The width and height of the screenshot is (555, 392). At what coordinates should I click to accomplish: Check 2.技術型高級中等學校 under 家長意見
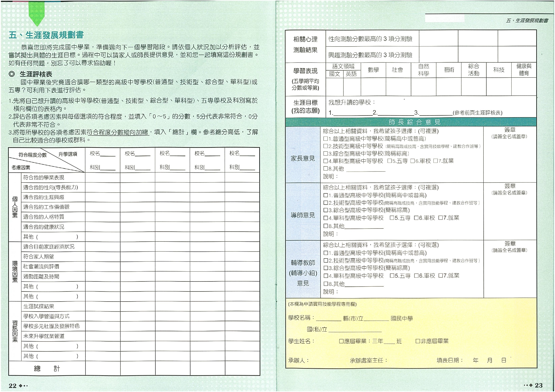(326, 146)
